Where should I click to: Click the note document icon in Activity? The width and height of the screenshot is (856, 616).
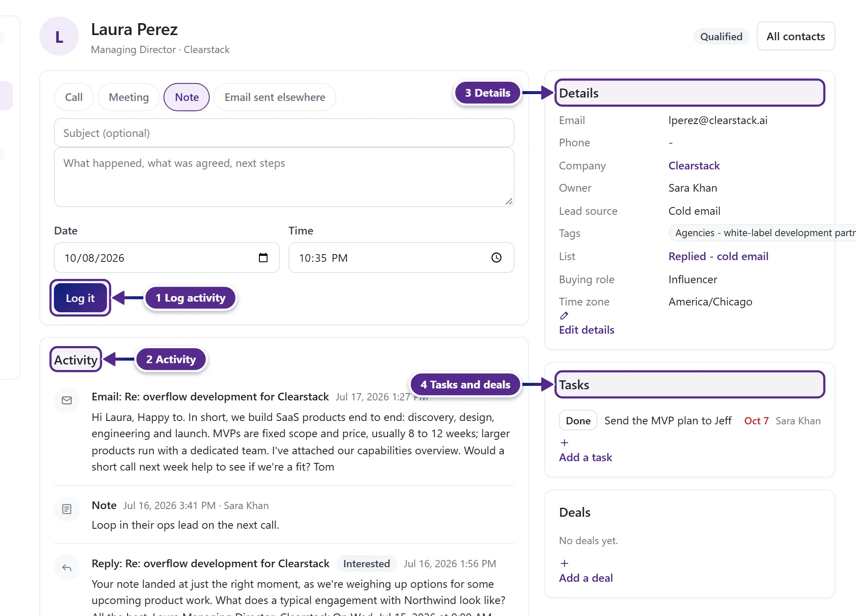point(67,509)
